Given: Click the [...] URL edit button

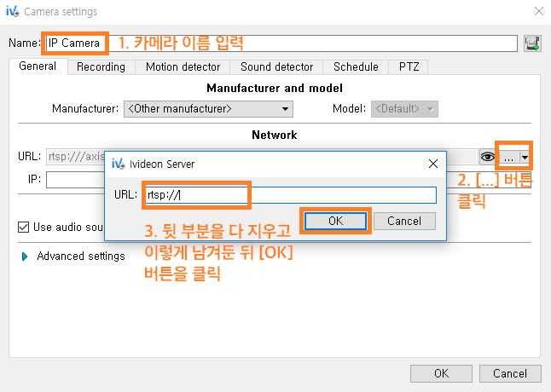Looking at the screenshot, I should click(x=508, y=157).
